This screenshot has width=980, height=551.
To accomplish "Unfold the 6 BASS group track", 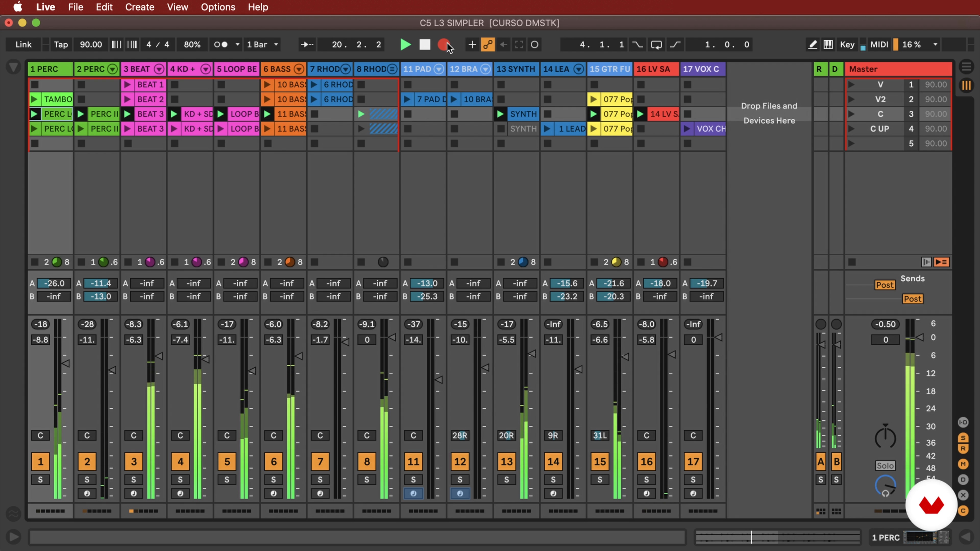I will [x=299, y=69].
